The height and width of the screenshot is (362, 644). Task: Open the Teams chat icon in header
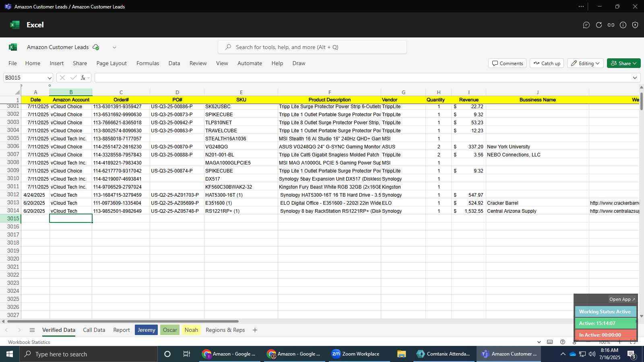tap(586, 25)
